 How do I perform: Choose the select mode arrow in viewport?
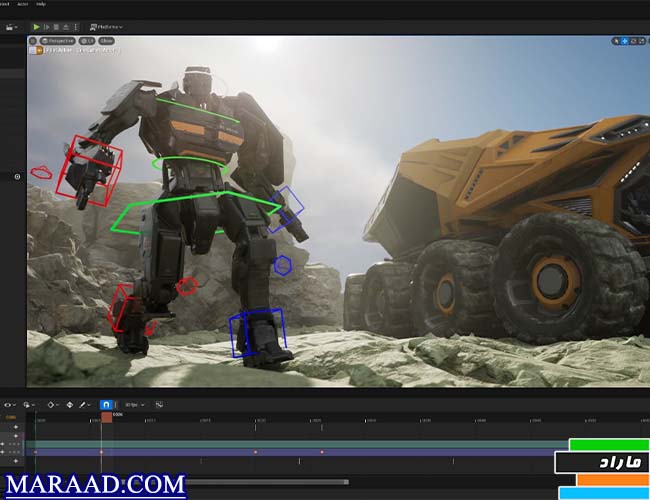(616, 41)
